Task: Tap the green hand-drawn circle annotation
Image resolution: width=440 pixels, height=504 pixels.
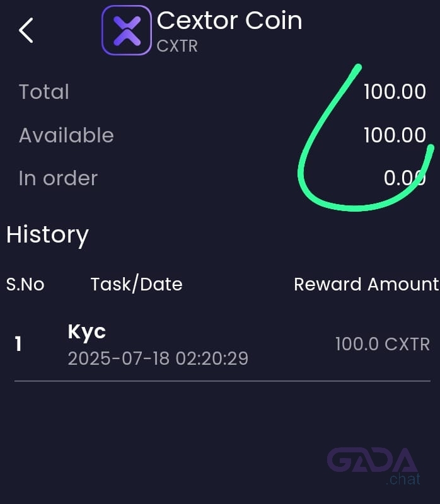Action: point(366,138)
